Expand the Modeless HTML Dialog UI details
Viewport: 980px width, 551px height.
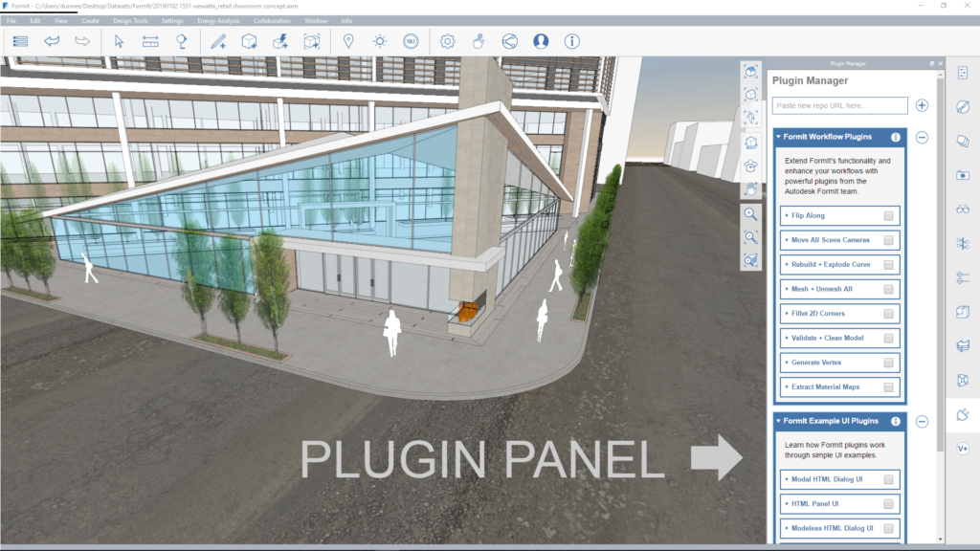787,528
